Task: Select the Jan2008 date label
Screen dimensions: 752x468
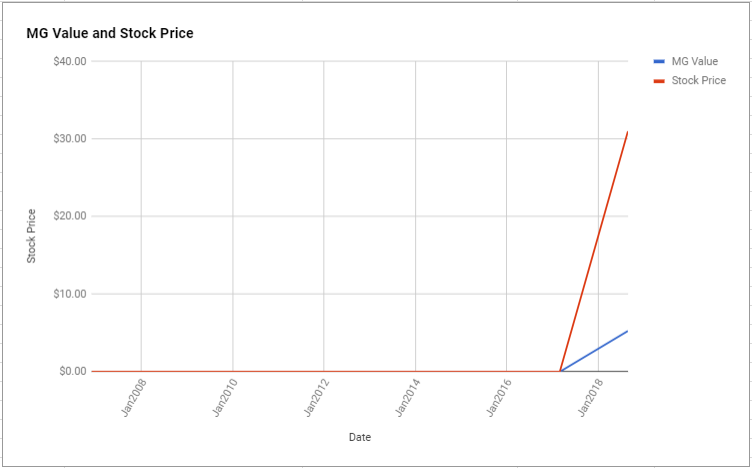Action: click(x=134, y=398)
